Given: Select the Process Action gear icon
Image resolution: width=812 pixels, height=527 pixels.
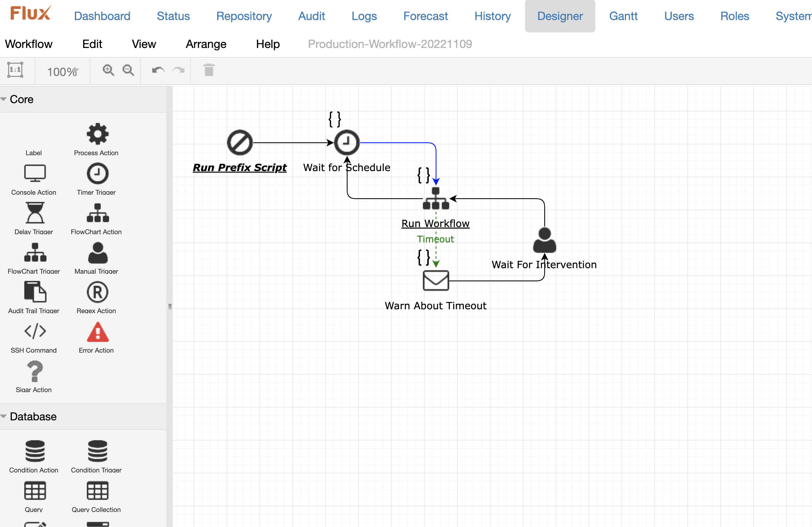Looking at the screenshot, I should 98,134.
